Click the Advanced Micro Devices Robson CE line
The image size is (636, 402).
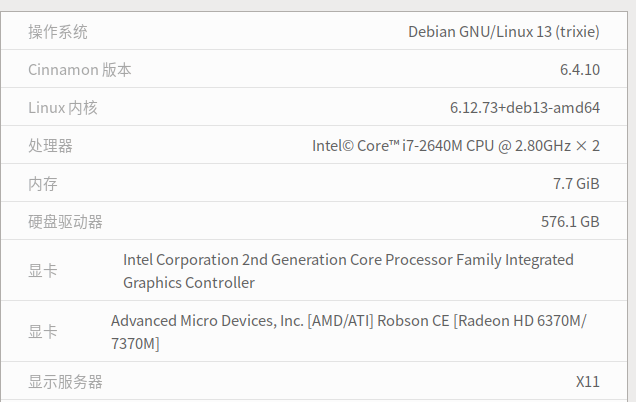coord(348,321)
